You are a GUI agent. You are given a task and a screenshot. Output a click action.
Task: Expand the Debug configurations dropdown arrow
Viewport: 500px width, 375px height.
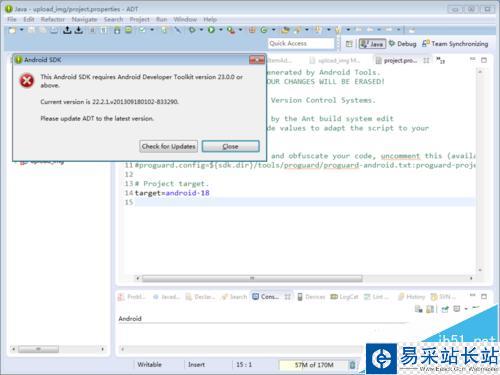(x=201, y=30)
